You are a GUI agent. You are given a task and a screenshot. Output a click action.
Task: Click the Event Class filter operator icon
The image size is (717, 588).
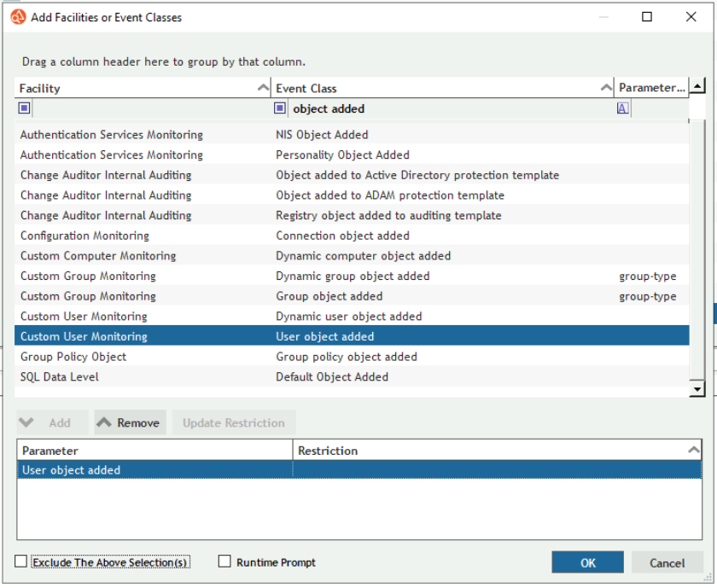pyautogui.click(x=280, y=108)
